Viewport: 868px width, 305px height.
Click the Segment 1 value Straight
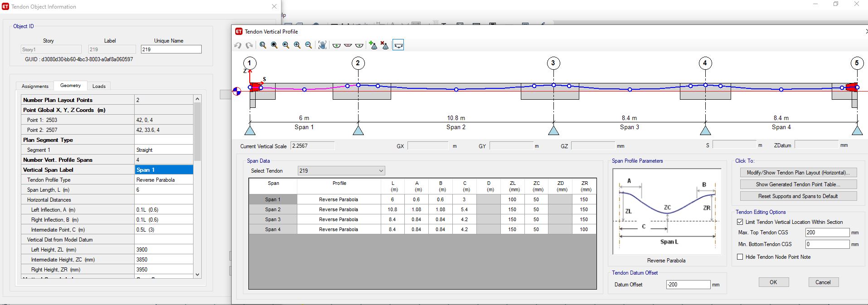[x=164, y=150]
